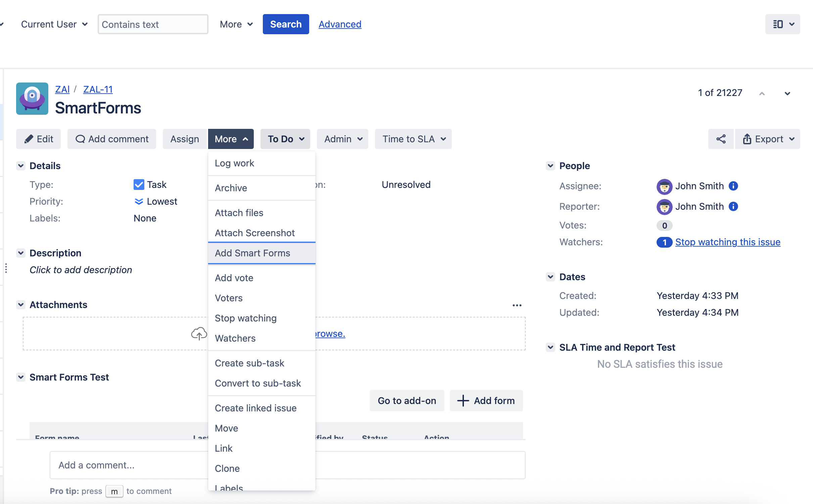Click the SmartForms project avatar icon
The height and width of the screenshot is (504, 813).
click(32, 99)
